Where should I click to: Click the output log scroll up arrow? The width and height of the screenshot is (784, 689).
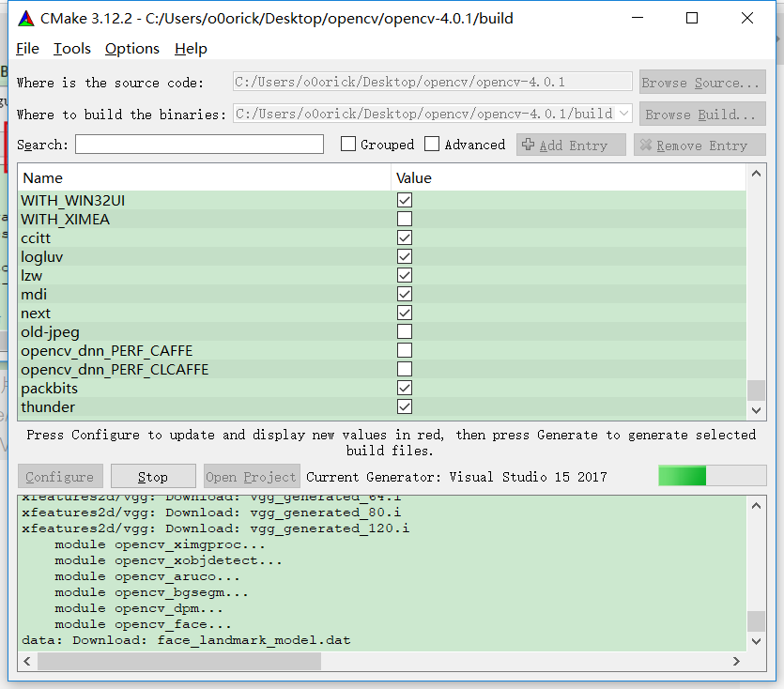pos(756,506)
